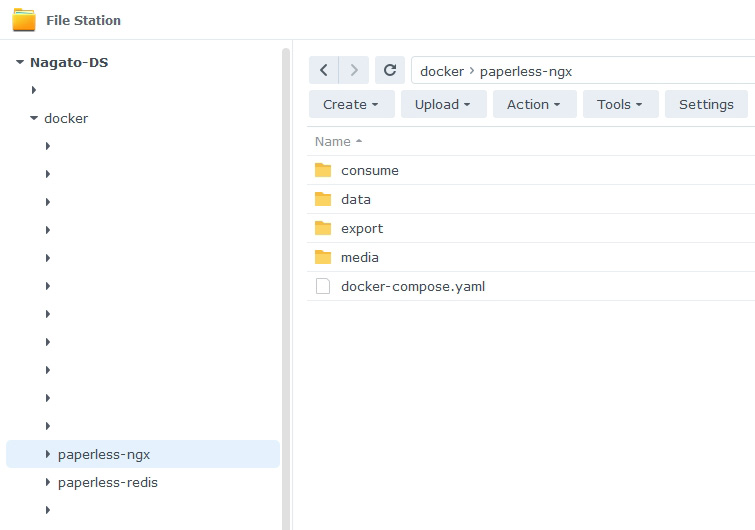Collapse the docker folder in tree

click(x=33, y=118)
